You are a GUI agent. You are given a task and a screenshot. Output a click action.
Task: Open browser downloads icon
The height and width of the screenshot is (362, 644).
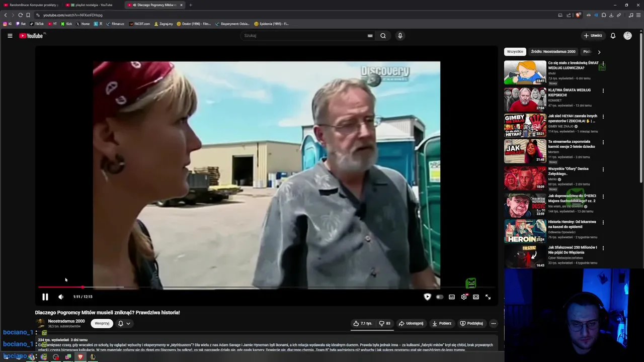(x=611, y=15)
